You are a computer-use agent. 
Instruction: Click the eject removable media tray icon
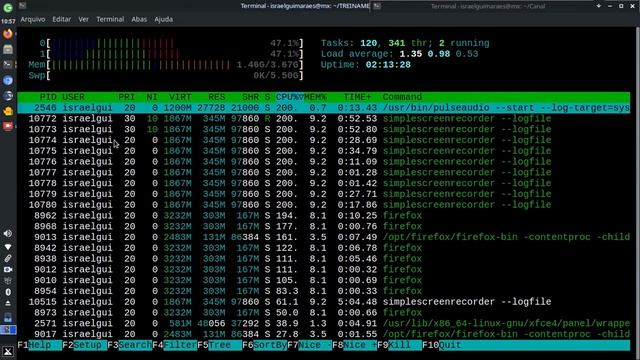tap(8, 304)
